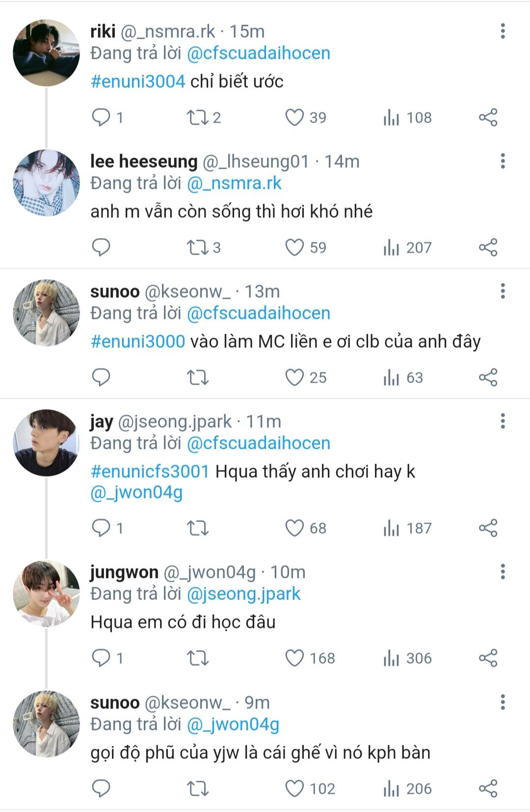This screenshot has width=530, height=812.
Task: Expand three-dot menu on jungwon's tweet
Action: click(503, 572)
